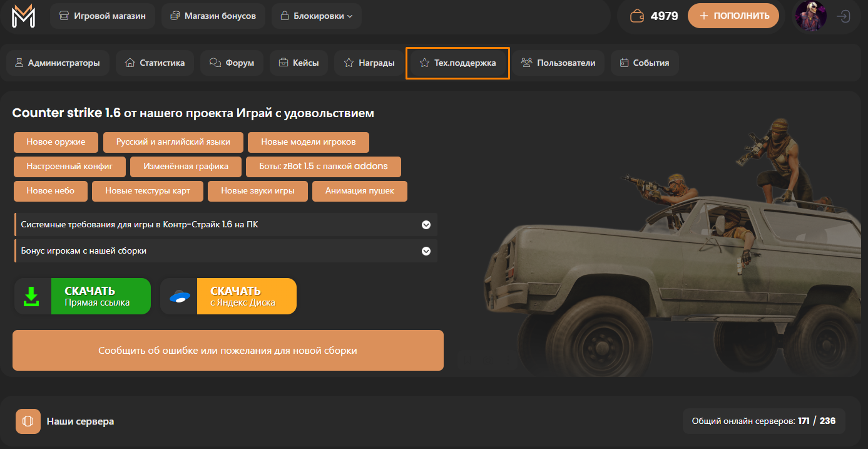Click the Наши сервера server icon

[x=28, y=421]
